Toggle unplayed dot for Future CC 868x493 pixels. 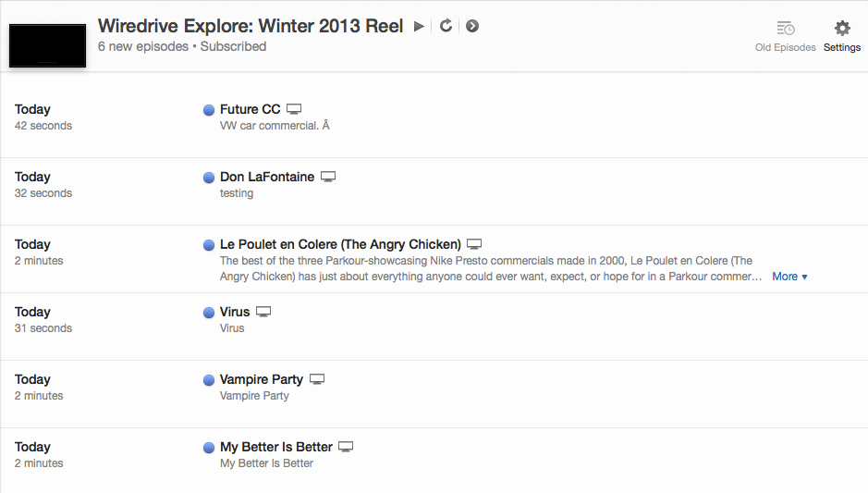pos(209,110)
